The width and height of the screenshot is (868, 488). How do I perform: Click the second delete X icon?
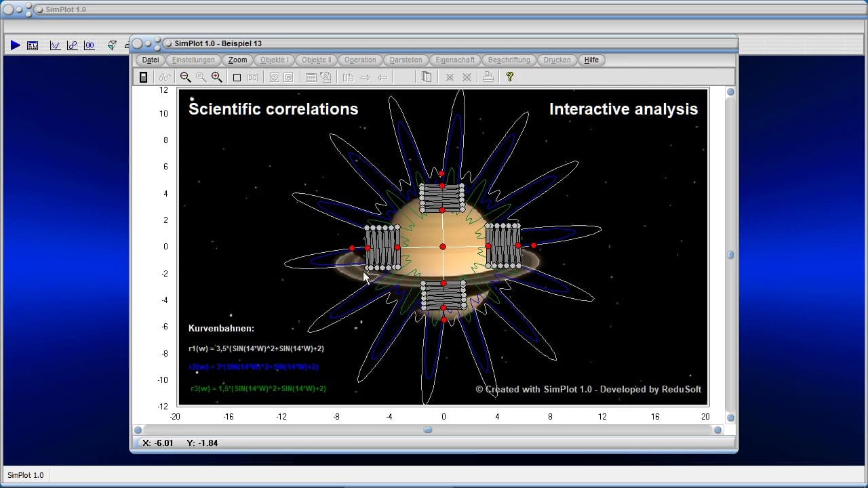coord(467,77)
